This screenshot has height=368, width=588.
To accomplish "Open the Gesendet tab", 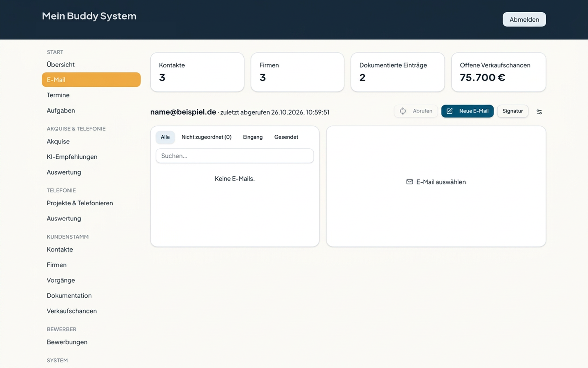I will click(x=286, y=137).
